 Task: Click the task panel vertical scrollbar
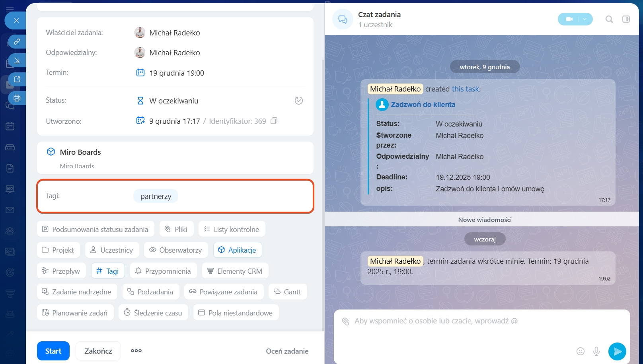[323, 195]
